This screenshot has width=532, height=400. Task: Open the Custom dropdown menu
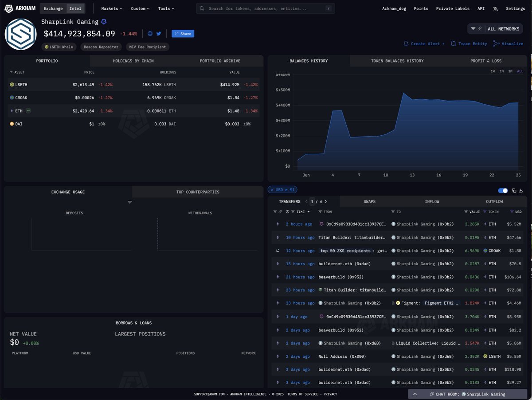click(140, 8)
